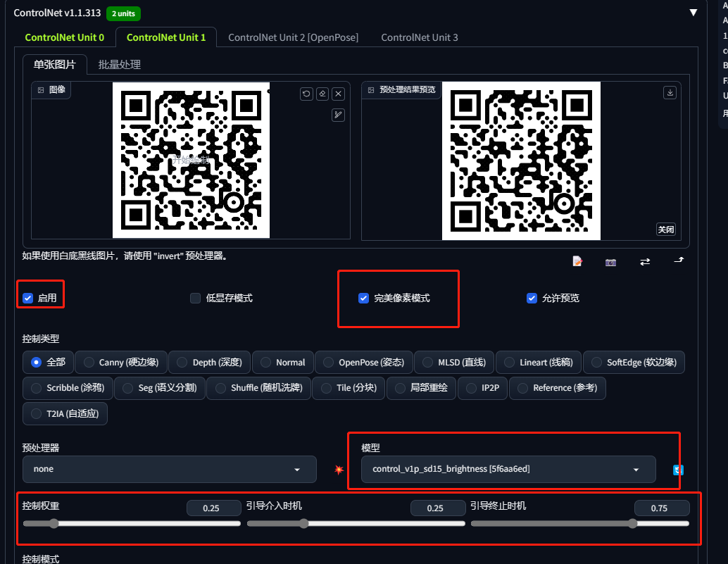Image resolution: width=728 pixels, height=564 pixels.
Task: Switch to the ControlNet Unit 0 tab
Action: coord(65,37)
